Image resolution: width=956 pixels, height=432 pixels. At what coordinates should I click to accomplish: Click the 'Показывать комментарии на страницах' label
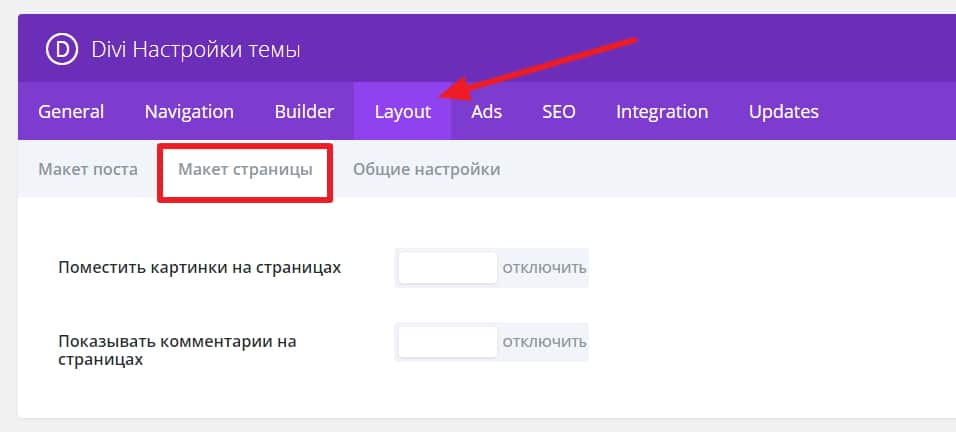pos(178,350)
